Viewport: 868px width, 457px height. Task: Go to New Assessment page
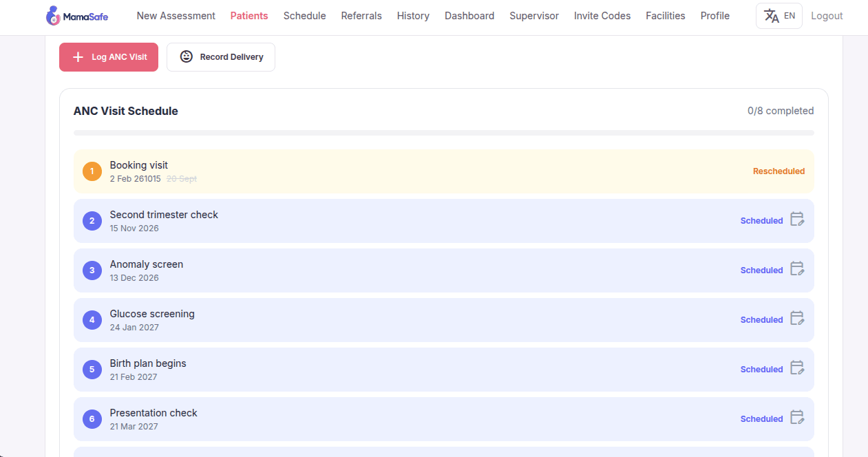click(x=176, y=16)
